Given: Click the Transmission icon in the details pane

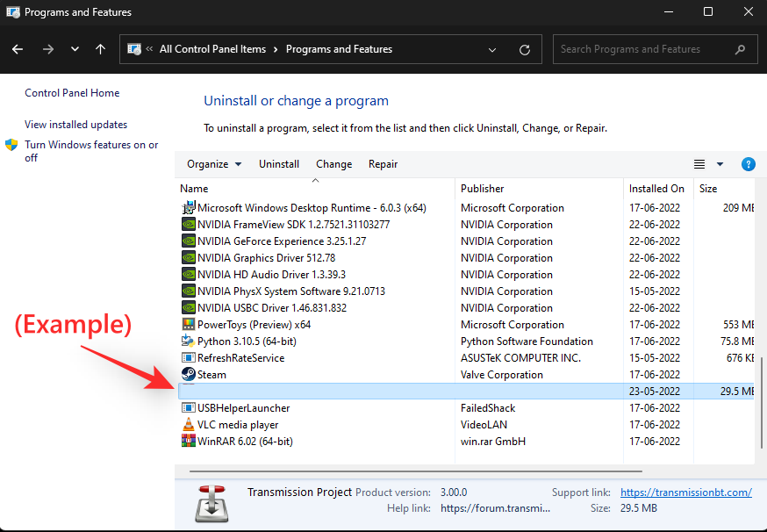Looking at the screenshot, I should pos(211,504).
